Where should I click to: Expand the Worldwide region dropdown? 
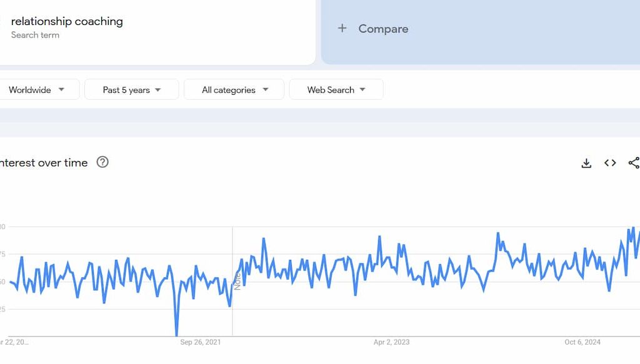click(x=37, y=90)
